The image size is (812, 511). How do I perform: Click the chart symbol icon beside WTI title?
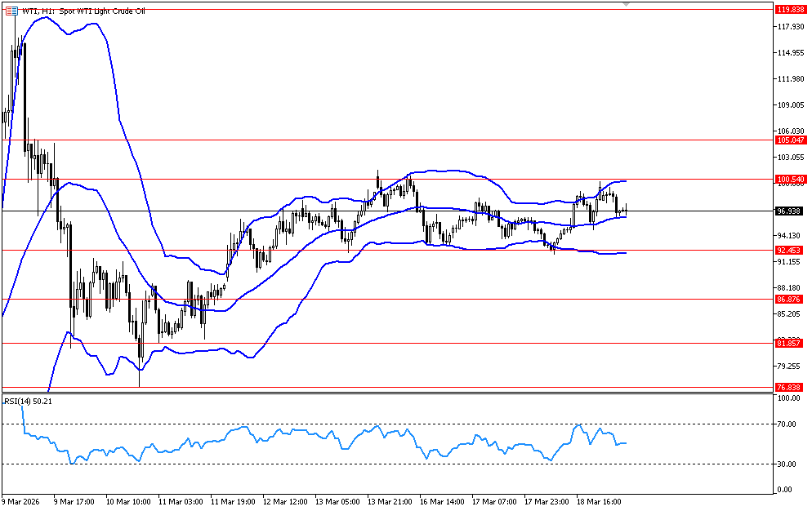(10, 11)
